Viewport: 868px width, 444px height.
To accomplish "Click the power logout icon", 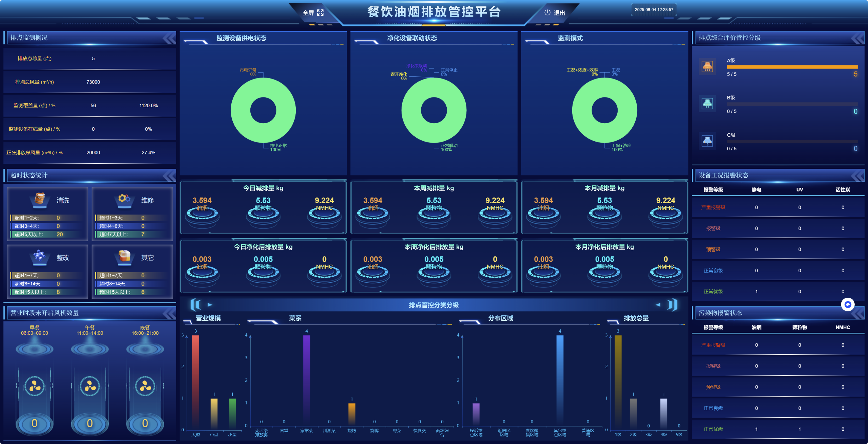I will [x=547, y=12].
